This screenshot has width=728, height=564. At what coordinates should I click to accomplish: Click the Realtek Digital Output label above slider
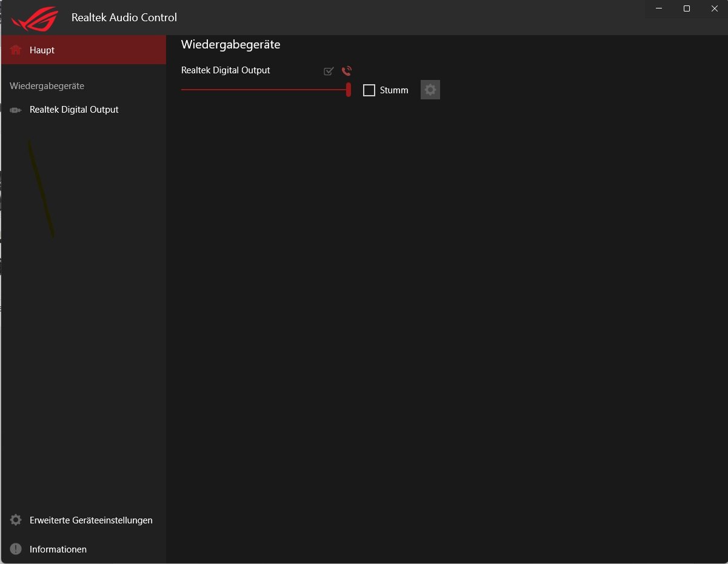tap(225, 70)
